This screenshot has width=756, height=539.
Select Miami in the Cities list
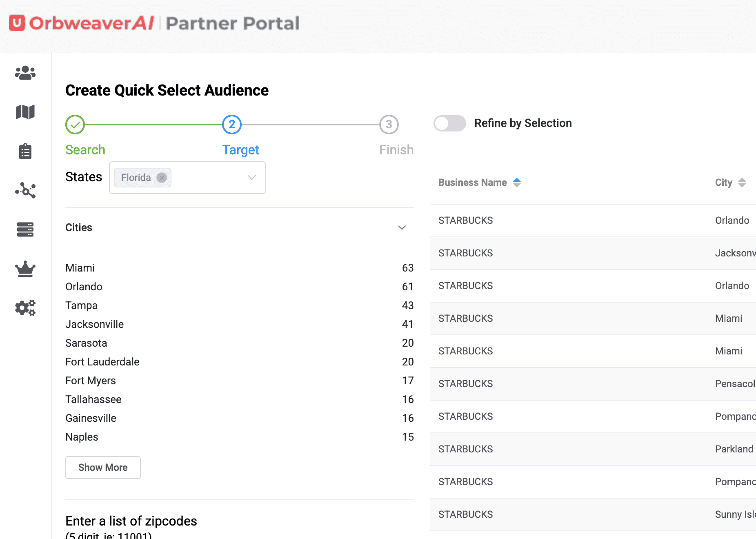click(x=80, y=268)
